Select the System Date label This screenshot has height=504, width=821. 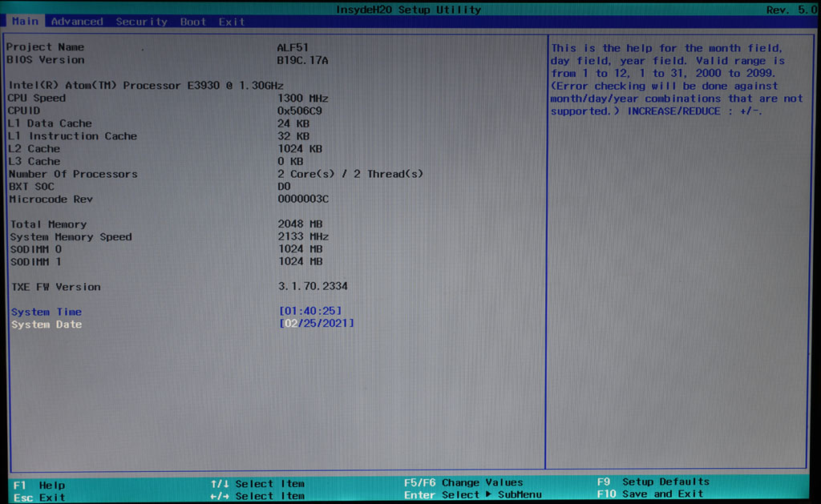tap(46, 325)
